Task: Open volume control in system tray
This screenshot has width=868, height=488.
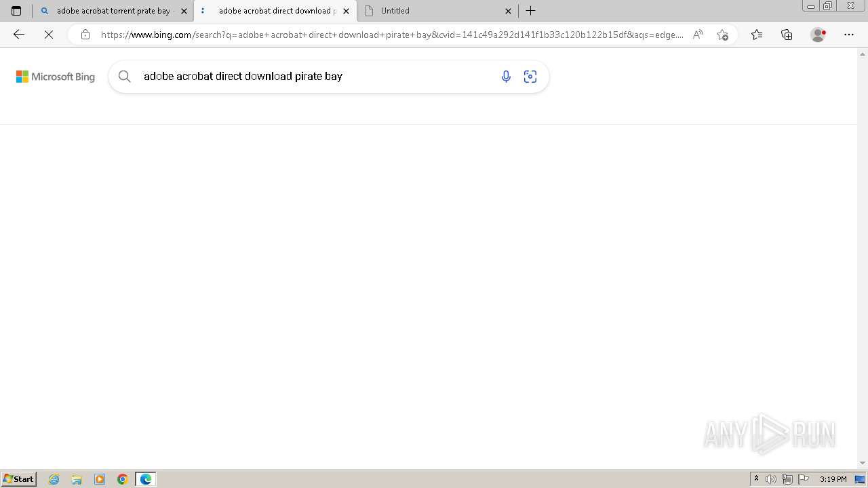Action: pos(771,479)
